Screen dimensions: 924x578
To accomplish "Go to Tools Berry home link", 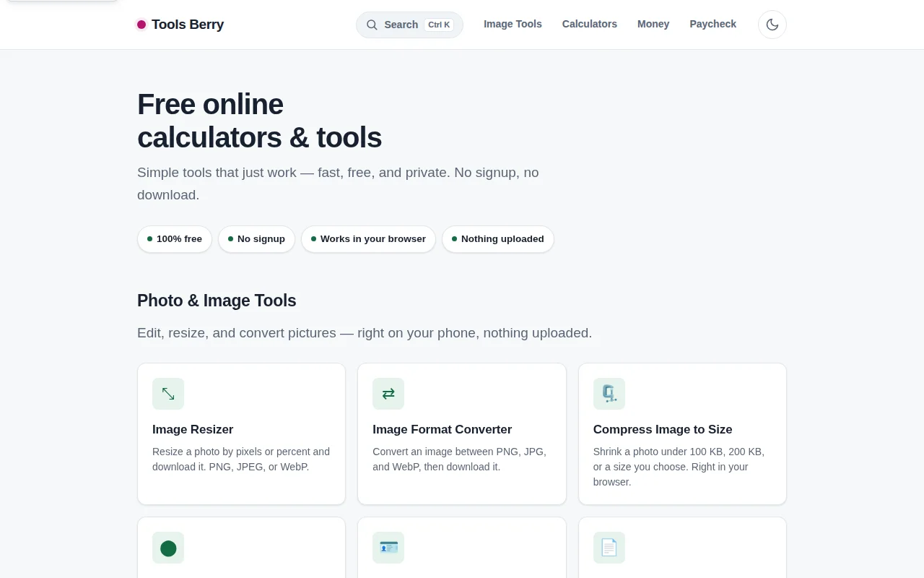I will (180, 25).
